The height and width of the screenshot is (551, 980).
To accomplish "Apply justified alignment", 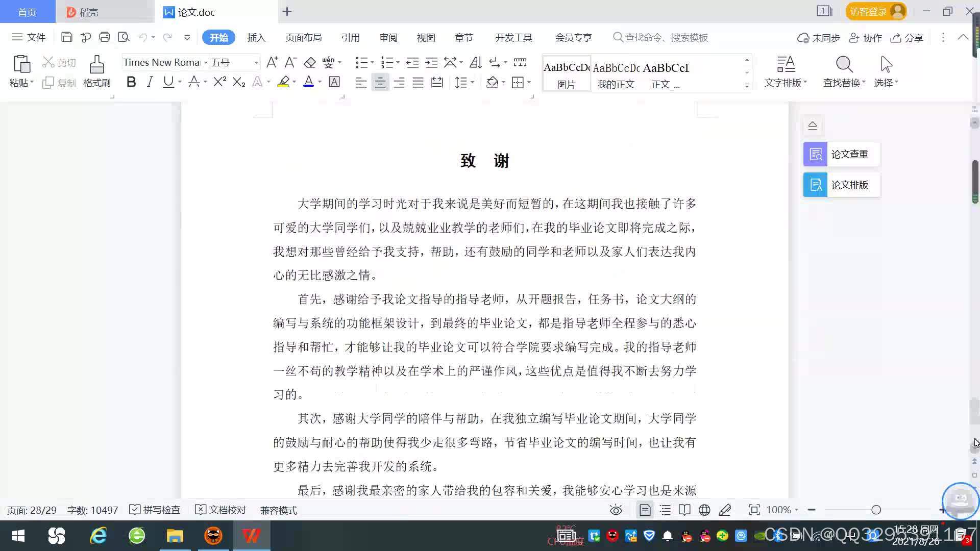I will (418, 82).
